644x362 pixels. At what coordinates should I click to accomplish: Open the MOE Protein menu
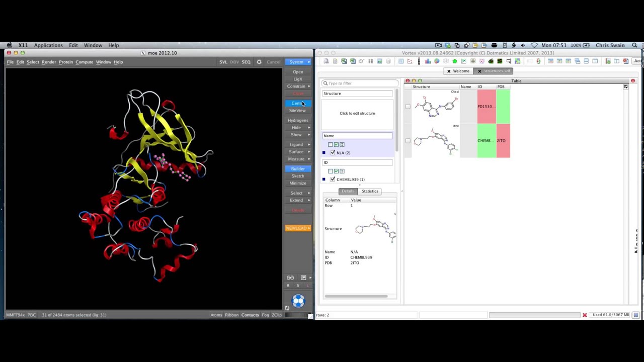pyautogui.click(x=66, y=62)
